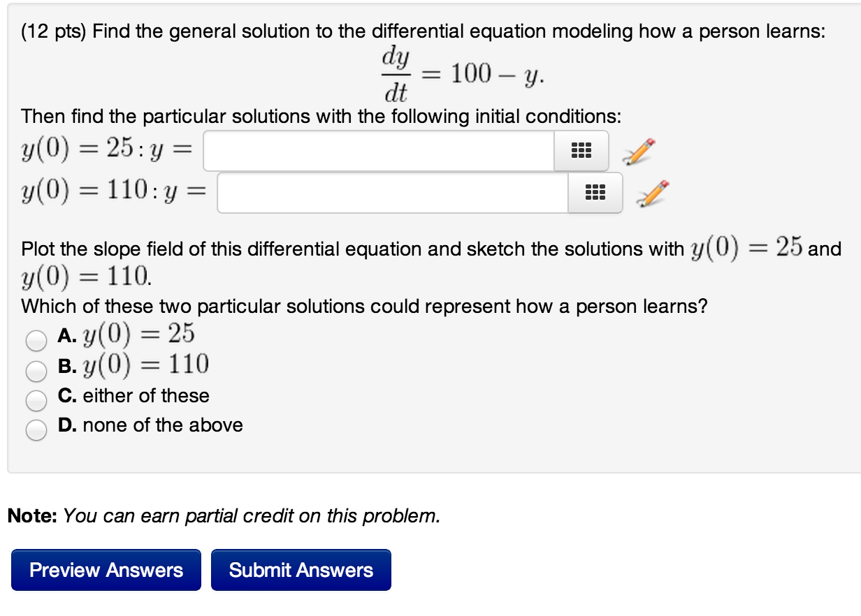Open the math keypad beside the y(0)=110 answer
The height and width of the screenshot is (616, 861).
(595, 193)
